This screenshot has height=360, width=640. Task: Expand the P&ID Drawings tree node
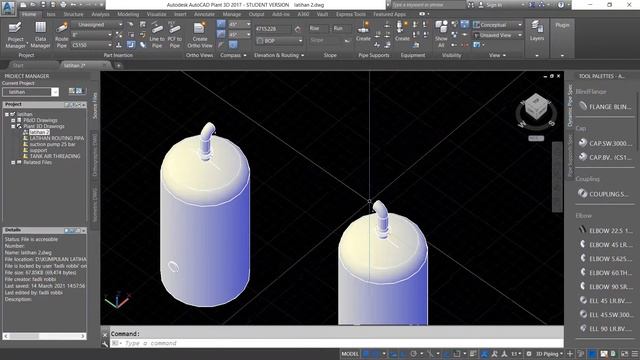coord(13,120)
